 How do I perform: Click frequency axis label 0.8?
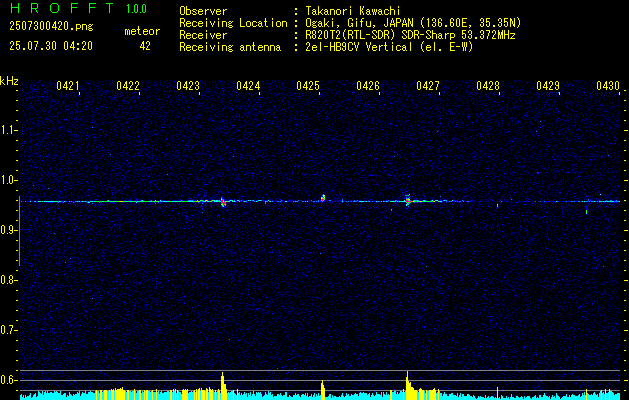8,280
